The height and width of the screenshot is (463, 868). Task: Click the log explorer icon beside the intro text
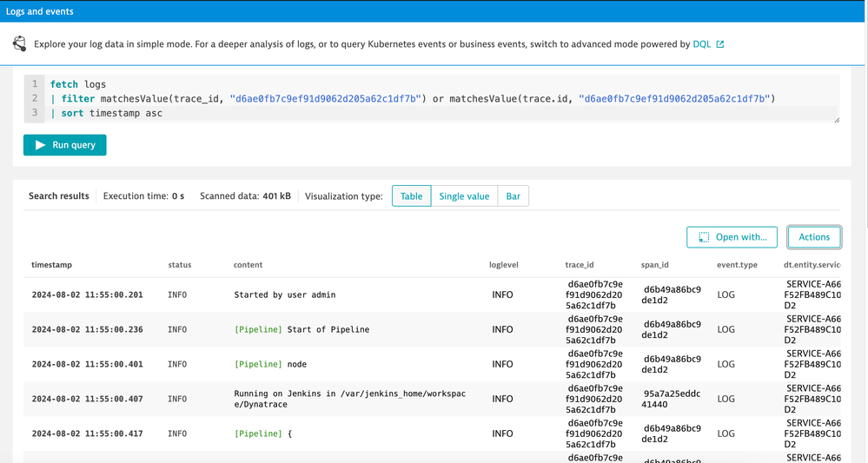coord(19,44)
